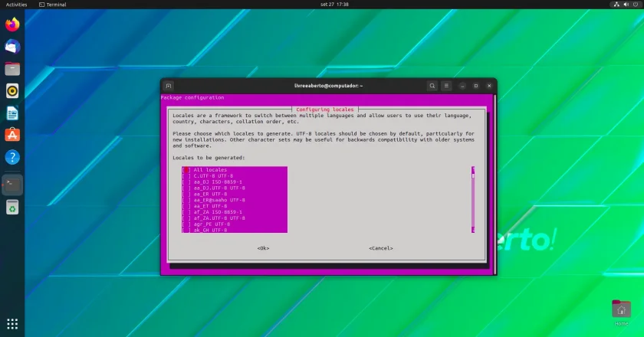The width and height of the screenshot is (644, 337).
Task: Expand the system status menu
Action: pyautogui.click(x=626, y=5)
